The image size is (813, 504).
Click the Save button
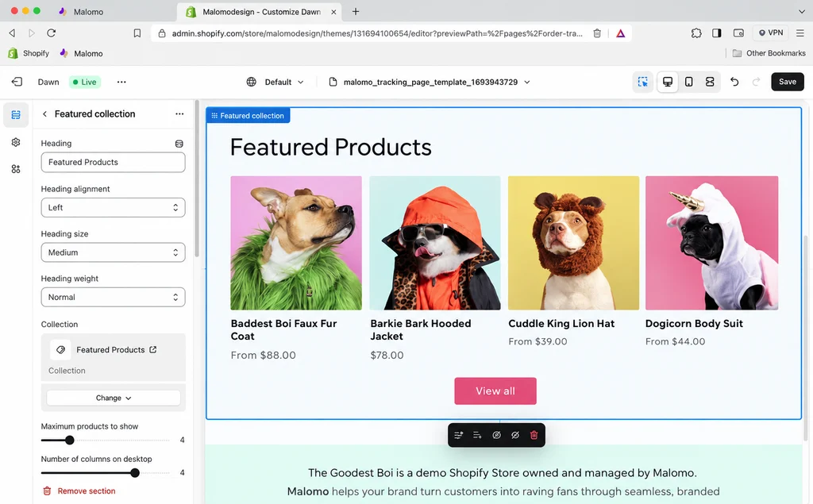pyautogui.click(x=787, y=82)
